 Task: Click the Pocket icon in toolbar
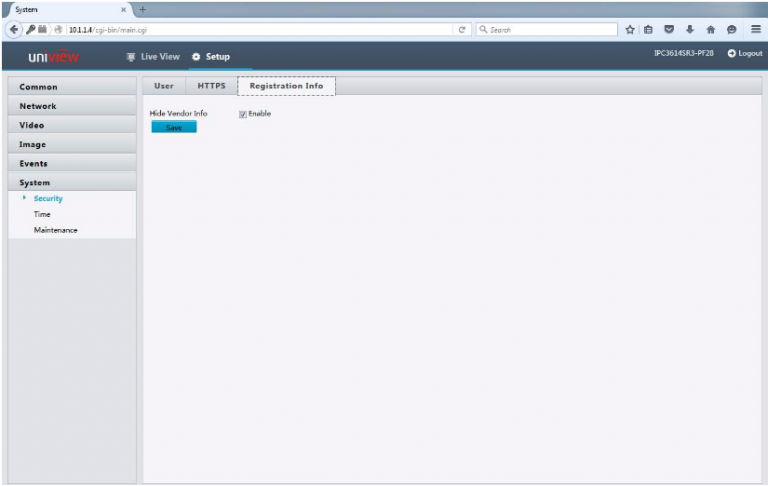click(x=669, y=29)
